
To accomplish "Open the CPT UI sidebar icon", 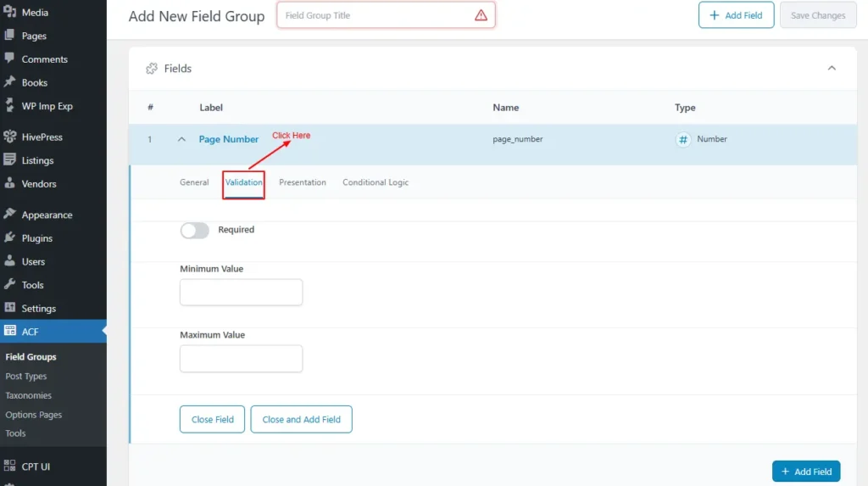I will click(x=10, y=466).
